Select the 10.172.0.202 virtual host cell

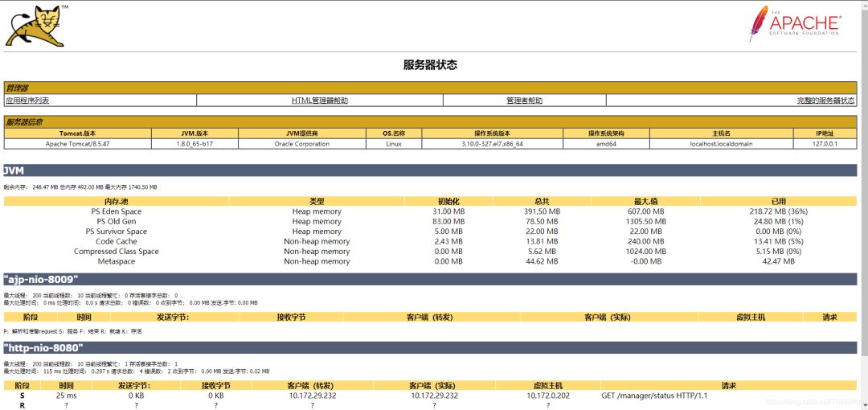(547, 396)
